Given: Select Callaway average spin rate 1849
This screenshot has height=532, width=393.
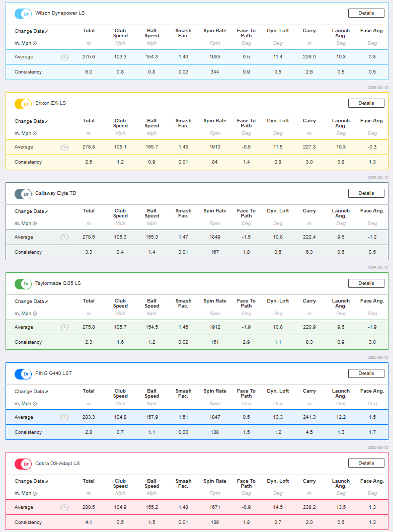Looking at the screenshot, I should click(215, 237).
